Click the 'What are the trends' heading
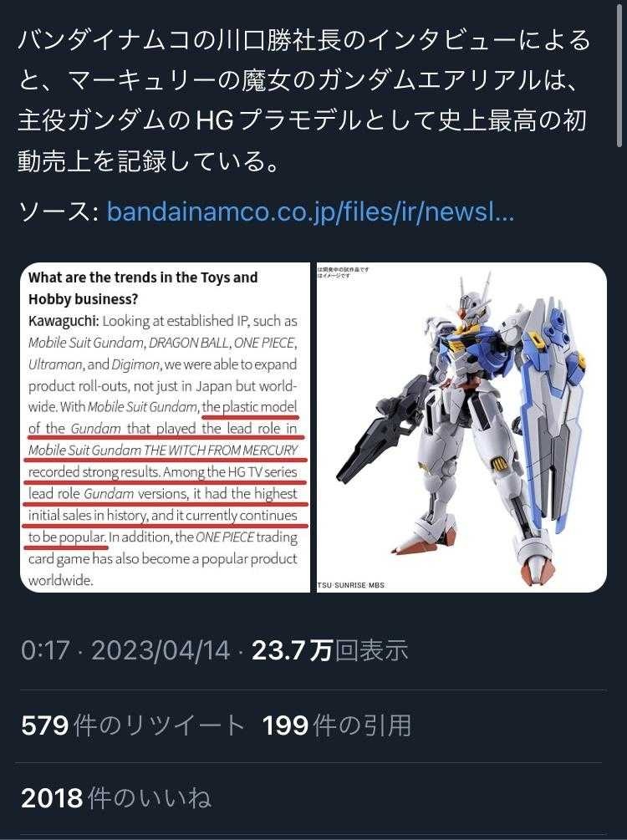The height and width of the screenshot is (840, 627). coord(143,288)
